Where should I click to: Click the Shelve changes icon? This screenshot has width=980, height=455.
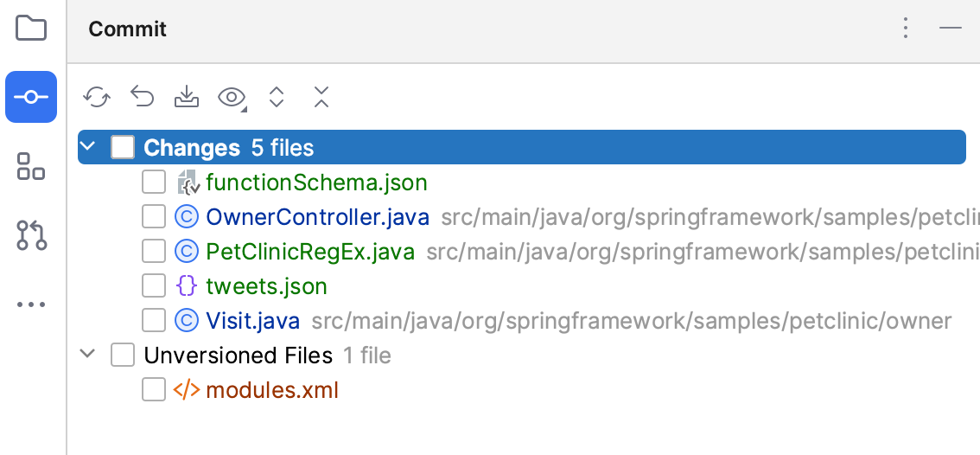(x=186, y=97)
